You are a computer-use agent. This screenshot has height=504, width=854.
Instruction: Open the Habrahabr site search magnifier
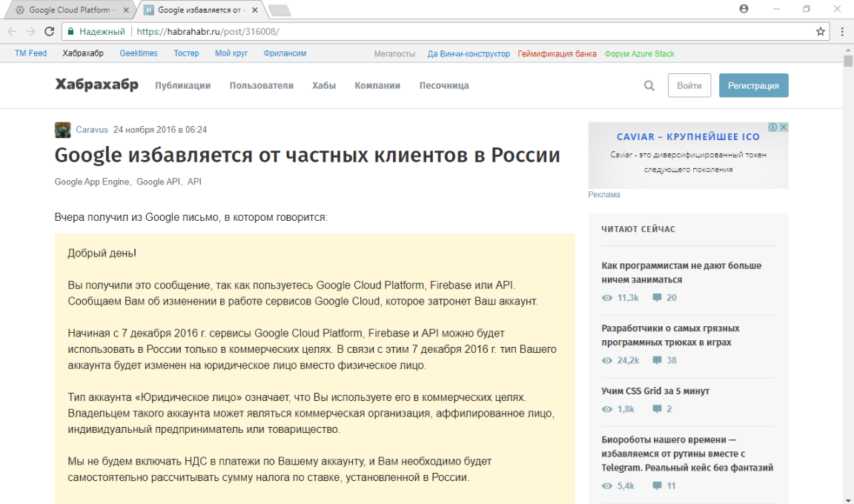pos(649,85)
